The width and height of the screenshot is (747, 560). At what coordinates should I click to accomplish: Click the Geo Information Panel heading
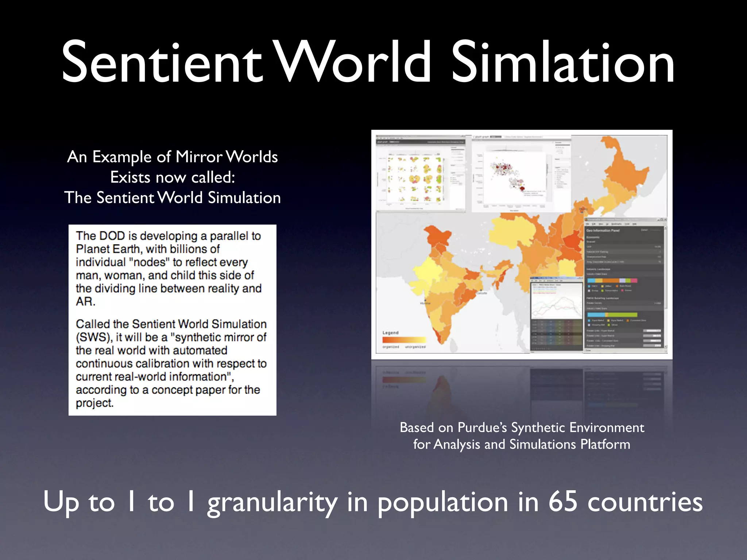tap(603, 230)
